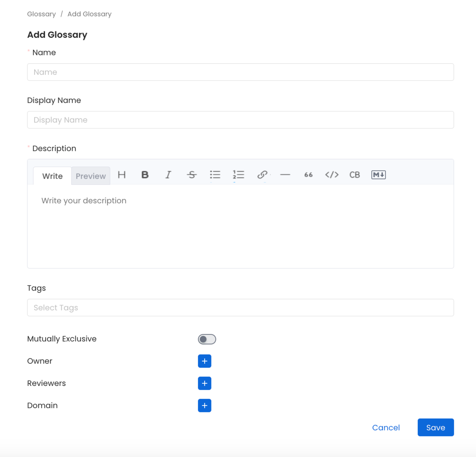
Task: Insert a hyperlink in the description
Action: tap(262, 175)
